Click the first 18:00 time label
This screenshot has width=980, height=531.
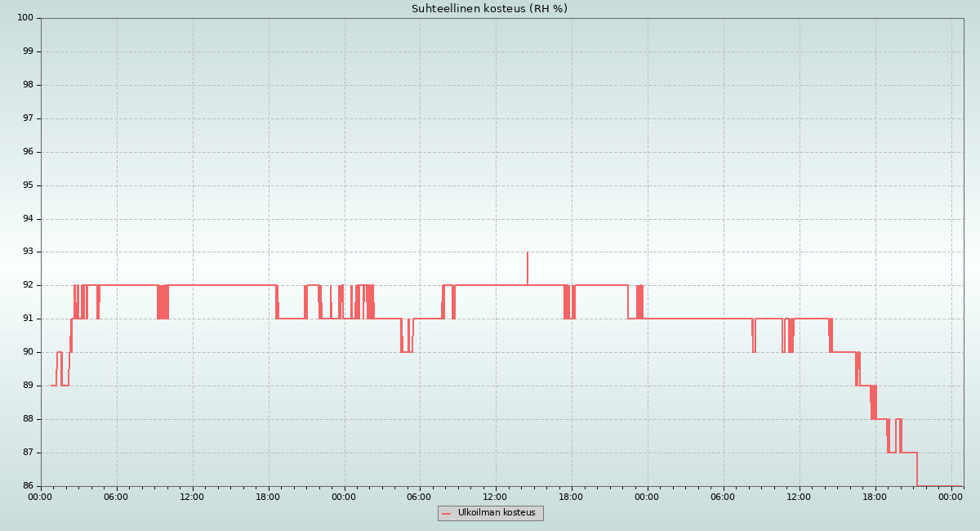[269, 496]
